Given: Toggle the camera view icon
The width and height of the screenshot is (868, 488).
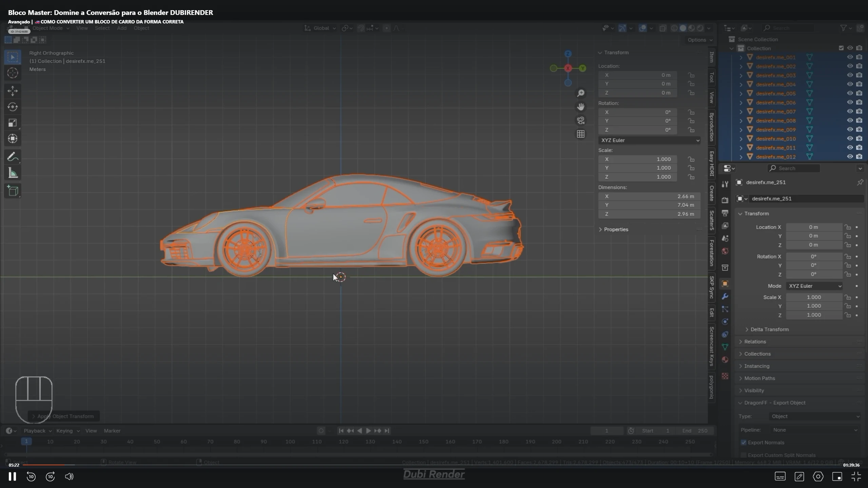Looking at the screenshot, I should pos(581,120).
